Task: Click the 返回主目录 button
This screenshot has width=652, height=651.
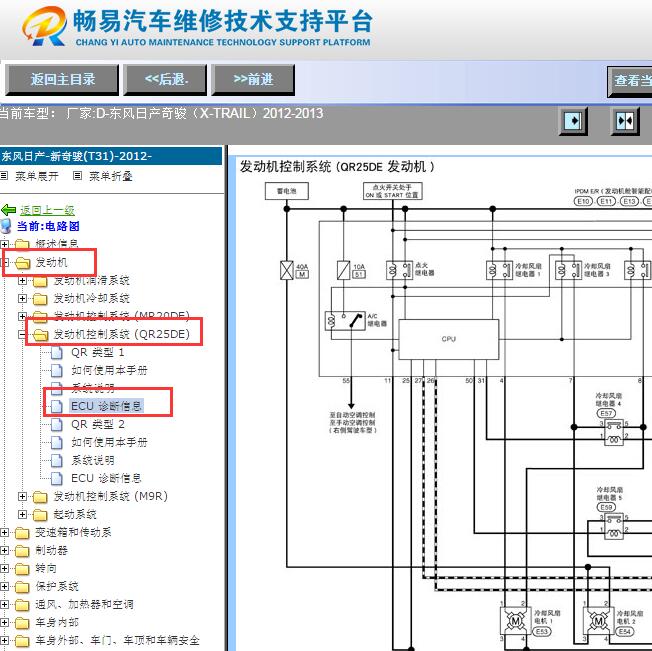Action: [62, 79]
